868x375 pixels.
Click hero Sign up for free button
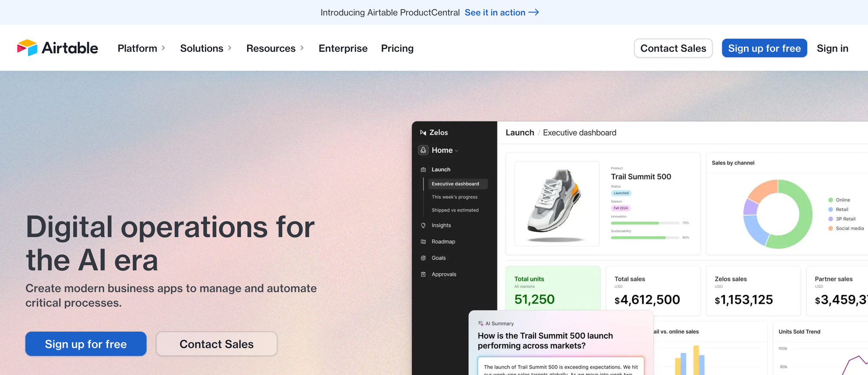click(x=86, y=344)
